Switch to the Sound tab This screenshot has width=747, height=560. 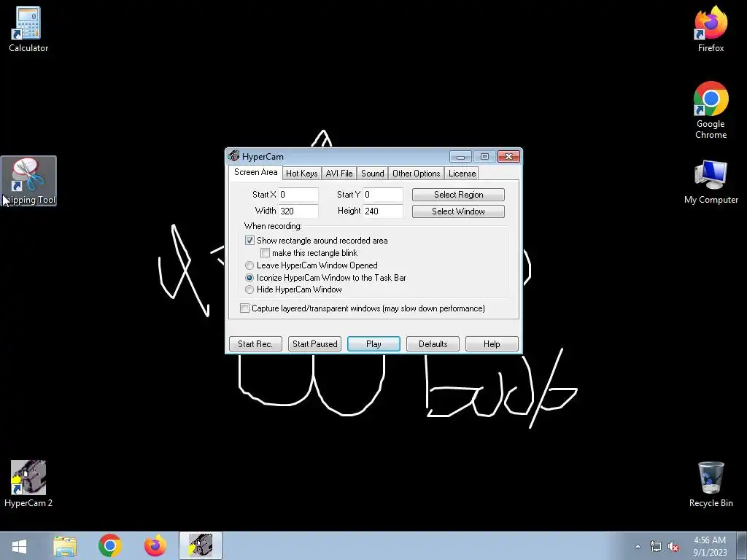click(373, 174)
